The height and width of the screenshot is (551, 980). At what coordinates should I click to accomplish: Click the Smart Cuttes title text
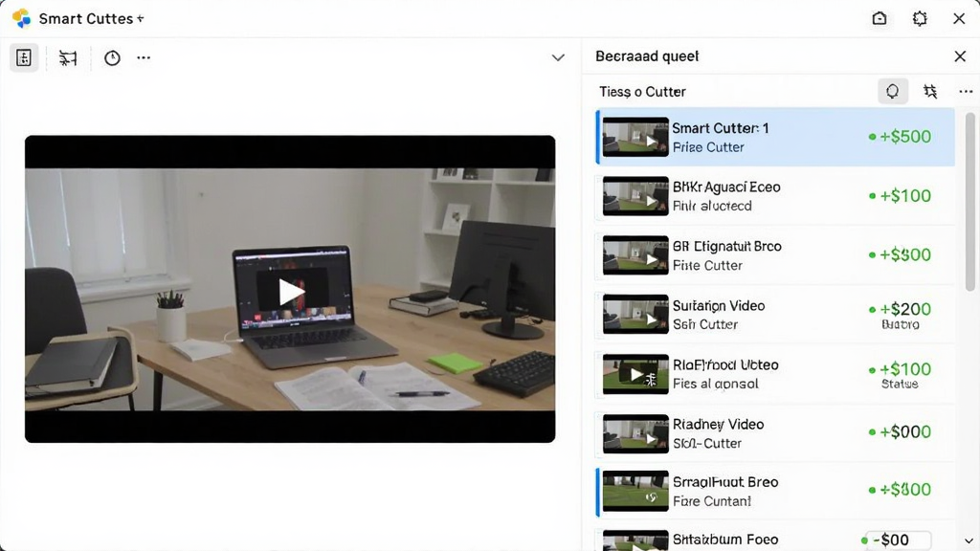click(85, 19)
